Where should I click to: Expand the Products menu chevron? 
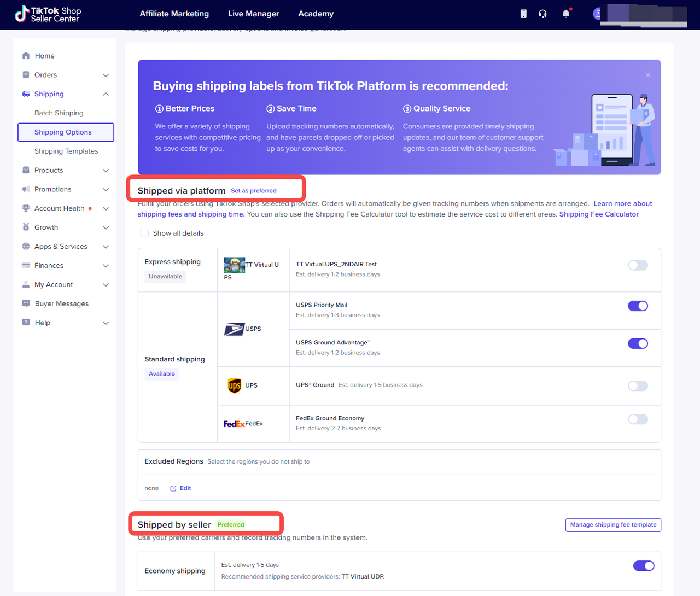106,171
